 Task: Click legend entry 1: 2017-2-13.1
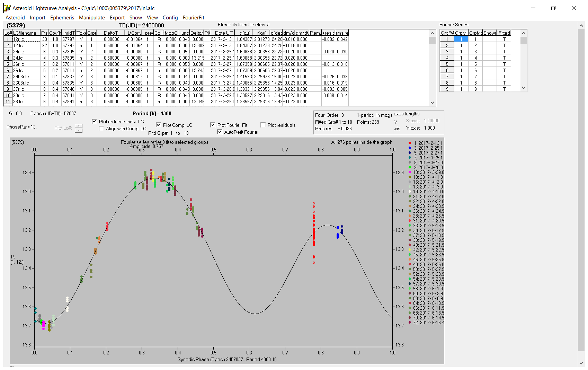tap(426, 143)
